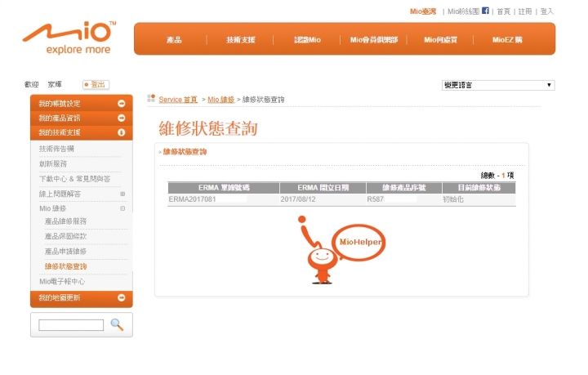
Task: Open 維修狀態查詢 highlighted submenu item
Action: pyautogui.click(x=65, y=266)
